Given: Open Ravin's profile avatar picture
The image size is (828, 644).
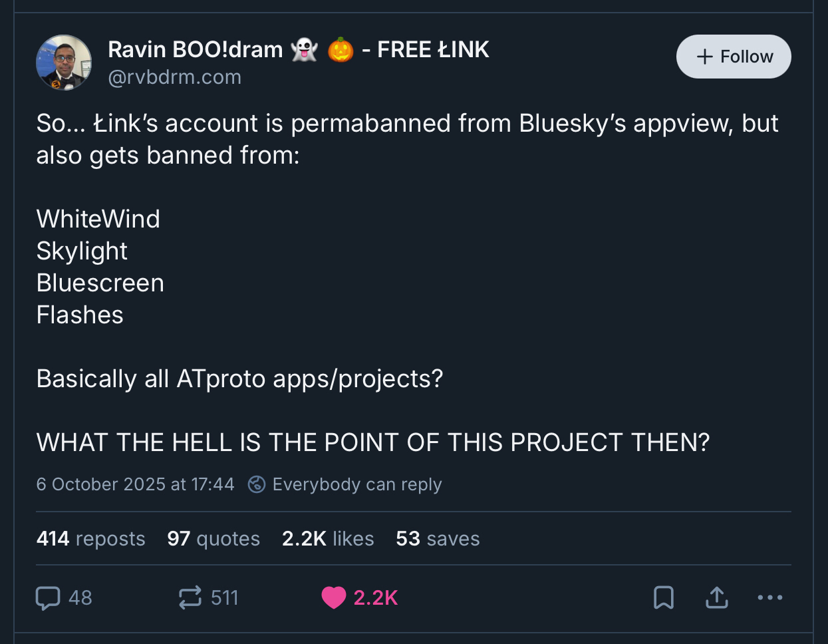Looking at the screenshot, I should [x=64, y=63].
